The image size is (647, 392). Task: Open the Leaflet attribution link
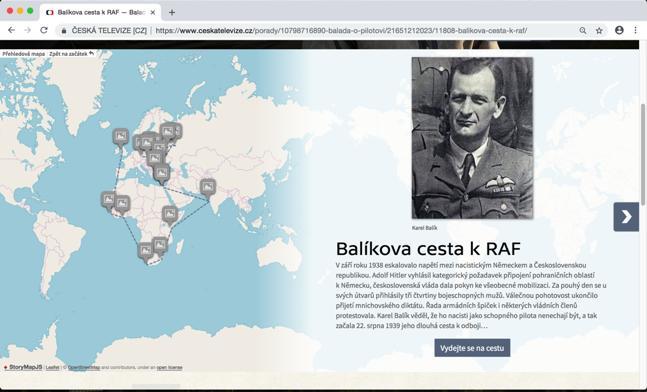click(52, 368)
